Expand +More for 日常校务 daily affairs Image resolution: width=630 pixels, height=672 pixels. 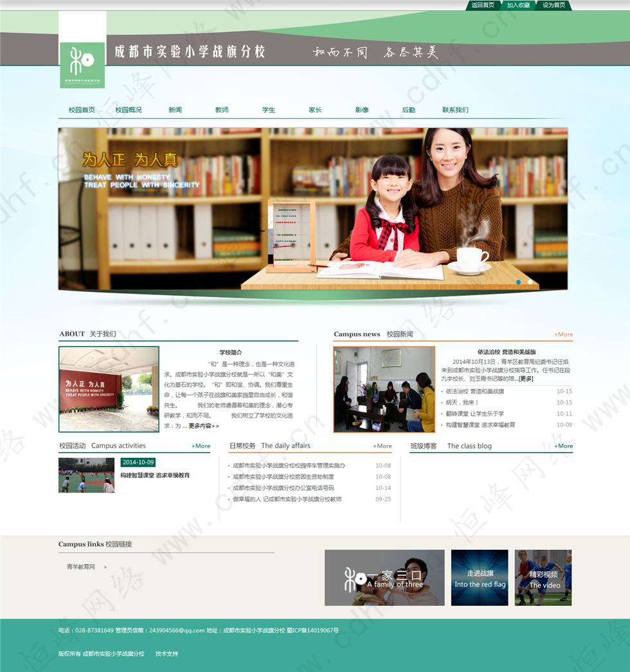382,446
